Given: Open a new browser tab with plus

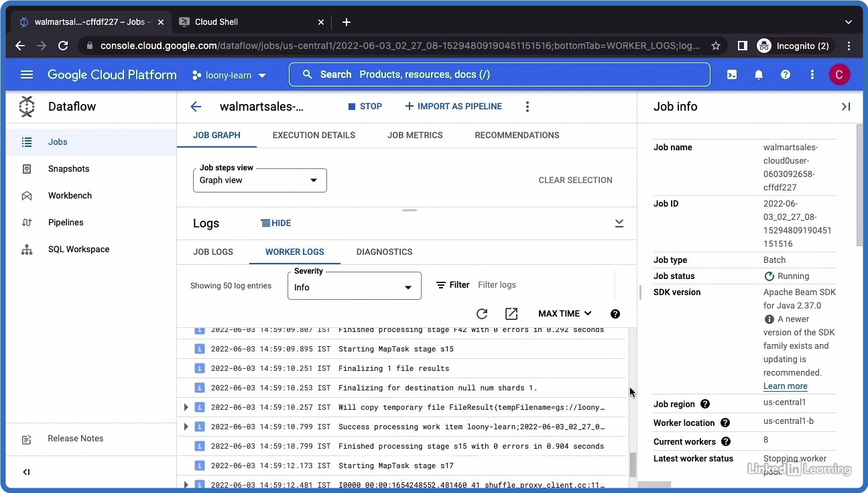Looking at the screenshot, I should [346, 22].
